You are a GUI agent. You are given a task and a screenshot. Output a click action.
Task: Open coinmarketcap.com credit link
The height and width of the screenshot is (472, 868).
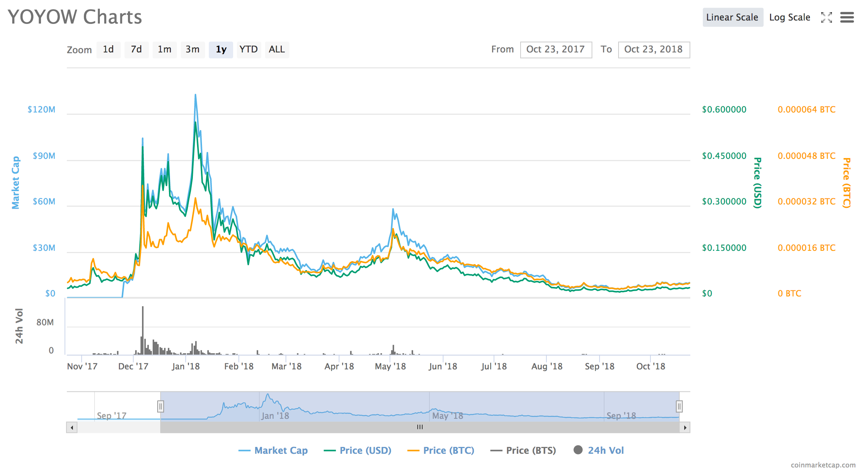pyautogui.click(x=823, y=465)
